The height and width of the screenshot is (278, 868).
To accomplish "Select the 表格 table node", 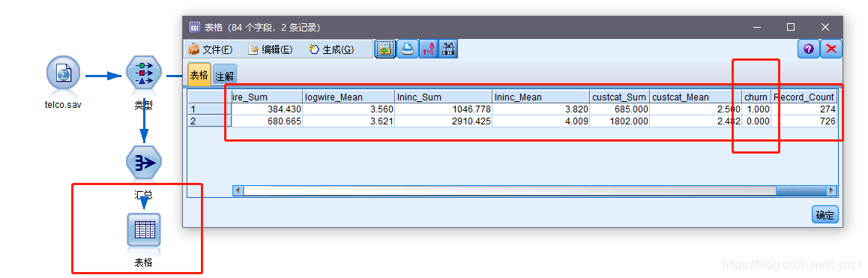I will coord(144,229).
